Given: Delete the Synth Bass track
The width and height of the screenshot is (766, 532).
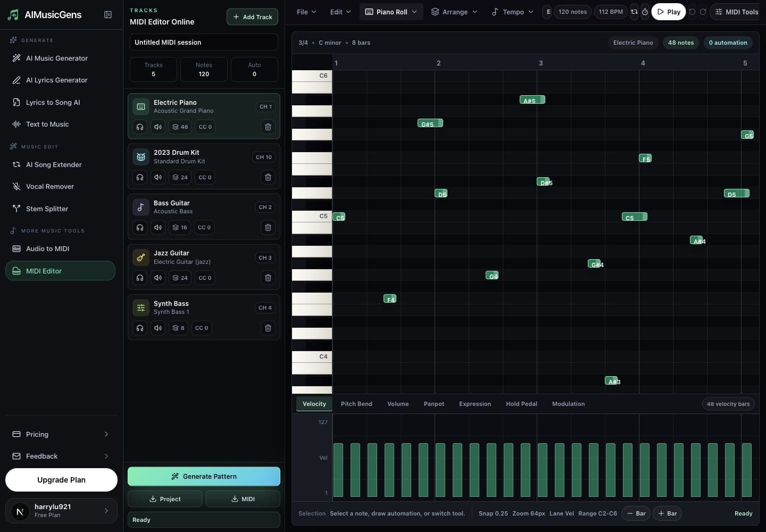Looking at the screenshot, I should click(x=268, y=328).
